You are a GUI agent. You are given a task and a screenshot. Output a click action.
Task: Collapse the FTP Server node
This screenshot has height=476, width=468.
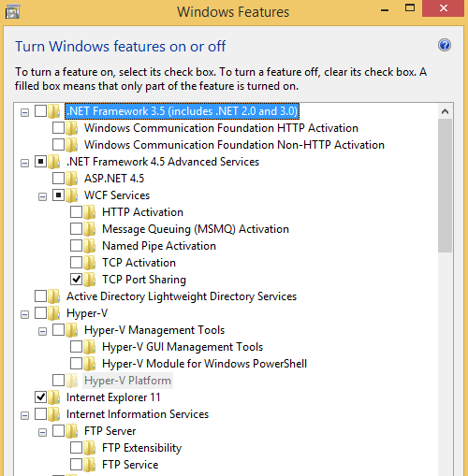point(42,432)
